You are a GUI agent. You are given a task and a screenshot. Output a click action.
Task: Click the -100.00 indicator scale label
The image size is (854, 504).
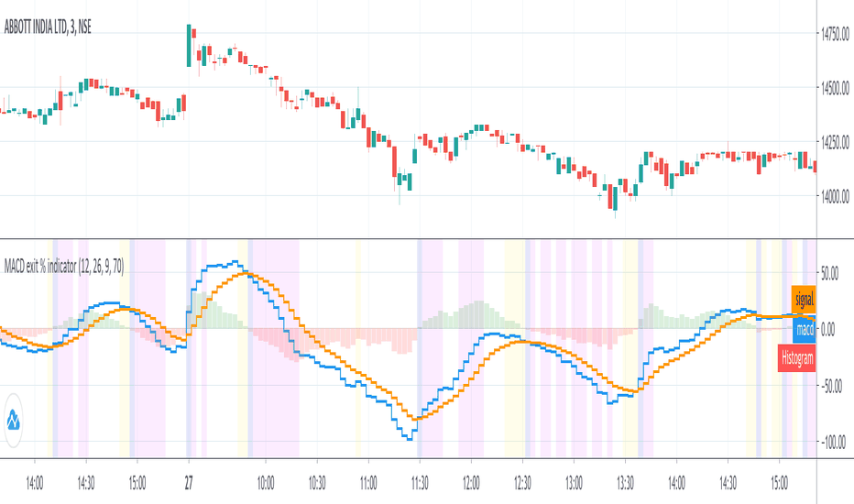pyautogui.click(x=832, y=443)
